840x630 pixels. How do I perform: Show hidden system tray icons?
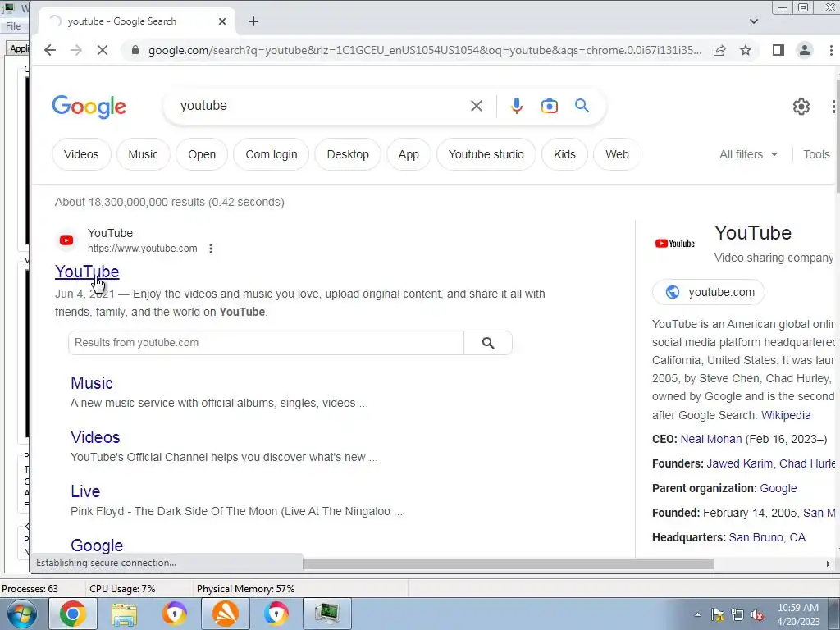click(x=697, y=614)
